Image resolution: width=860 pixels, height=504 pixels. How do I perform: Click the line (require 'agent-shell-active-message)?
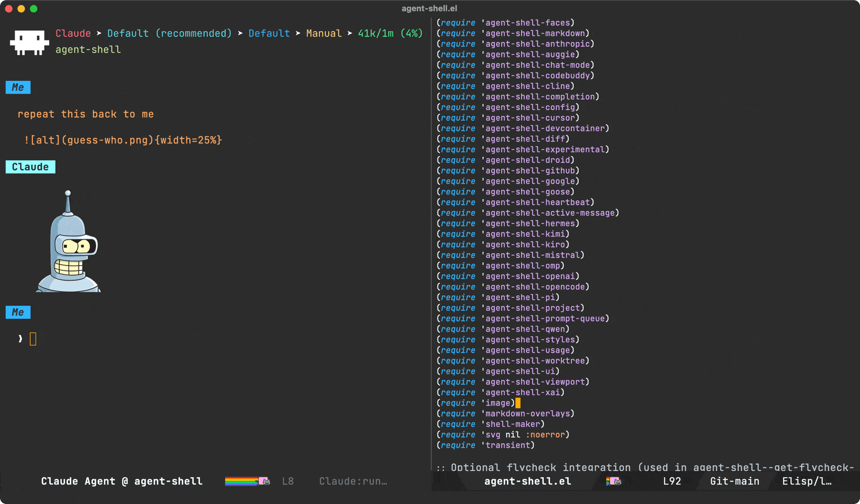[528, 213]
